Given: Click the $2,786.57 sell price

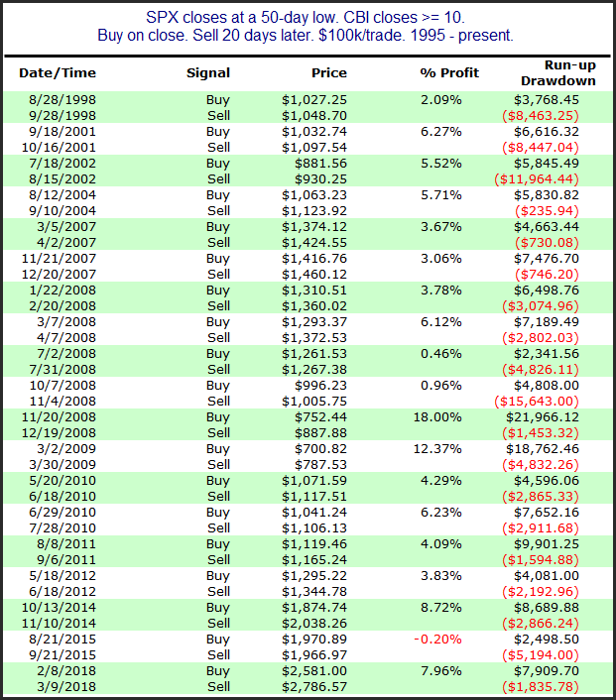Looking at the screenshot, I should point(314,686).
